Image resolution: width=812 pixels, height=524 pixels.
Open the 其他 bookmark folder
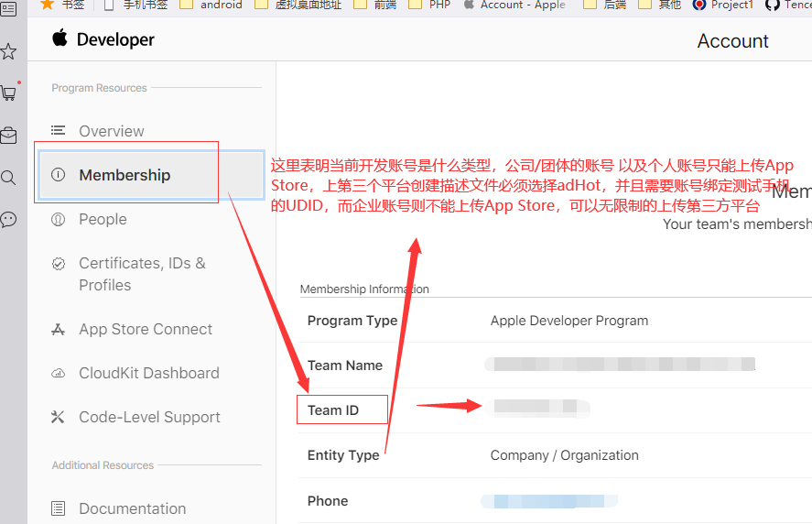point(659,5)
